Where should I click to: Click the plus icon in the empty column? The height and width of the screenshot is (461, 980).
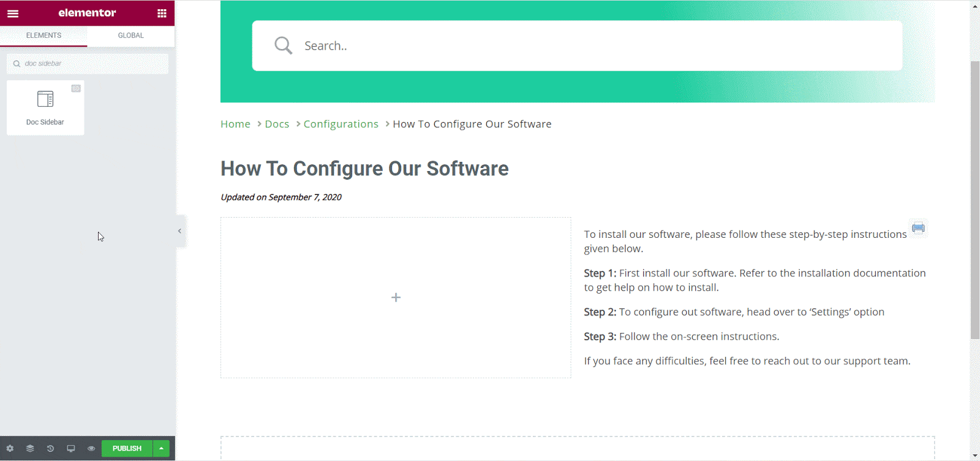[396, 297]
